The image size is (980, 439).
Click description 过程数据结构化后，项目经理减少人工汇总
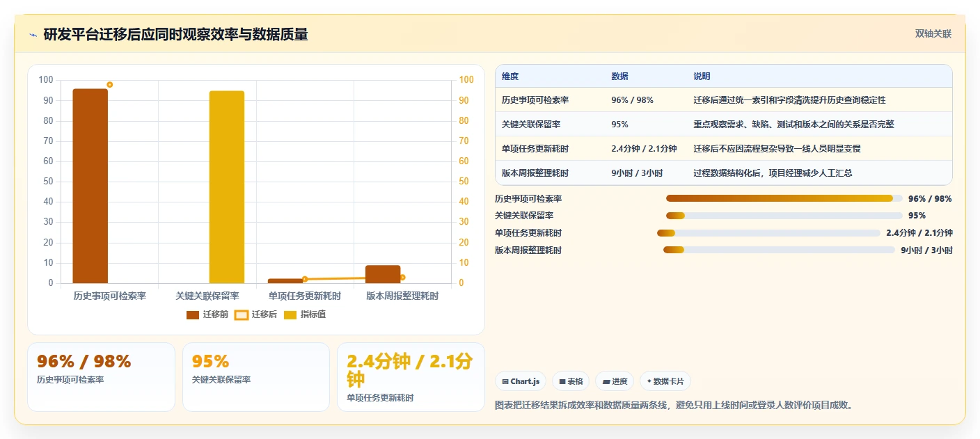click(773, 173)
